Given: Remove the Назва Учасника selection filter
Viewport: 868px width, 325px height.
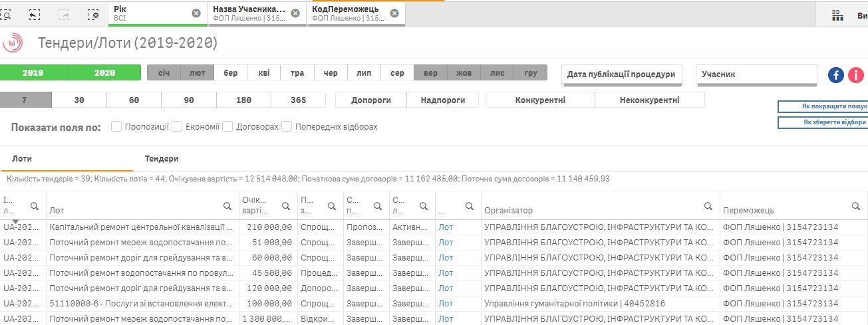Looking at the screenshot, I should click(x=295, y=13).
